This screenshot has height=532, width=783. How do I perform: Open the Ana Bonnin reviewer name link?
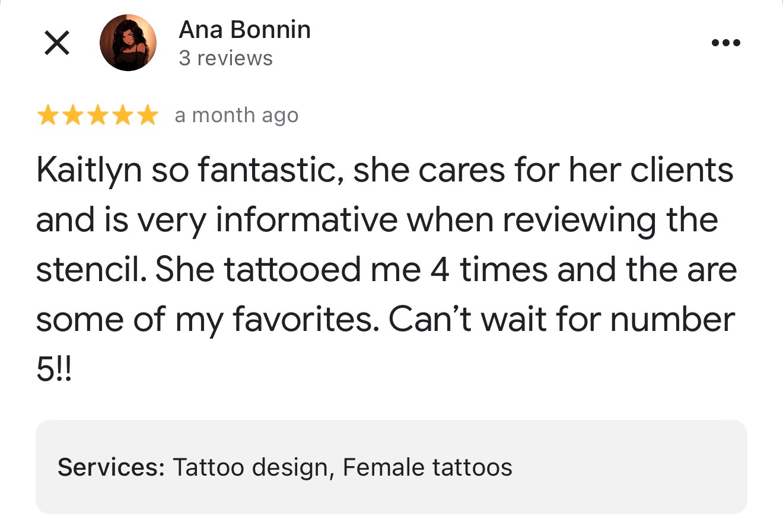(244, 30)
